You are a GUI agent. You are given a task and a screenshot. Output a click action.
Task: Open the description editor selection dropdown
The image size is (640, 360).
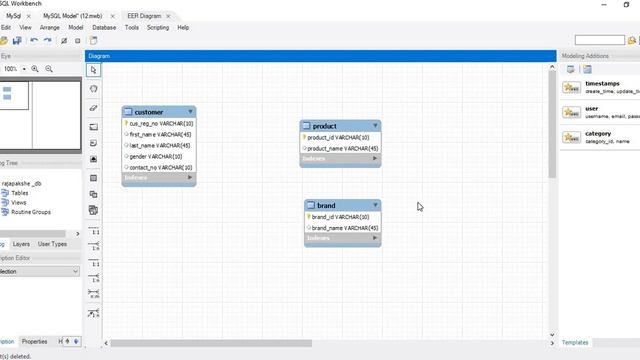pos(40,271)
